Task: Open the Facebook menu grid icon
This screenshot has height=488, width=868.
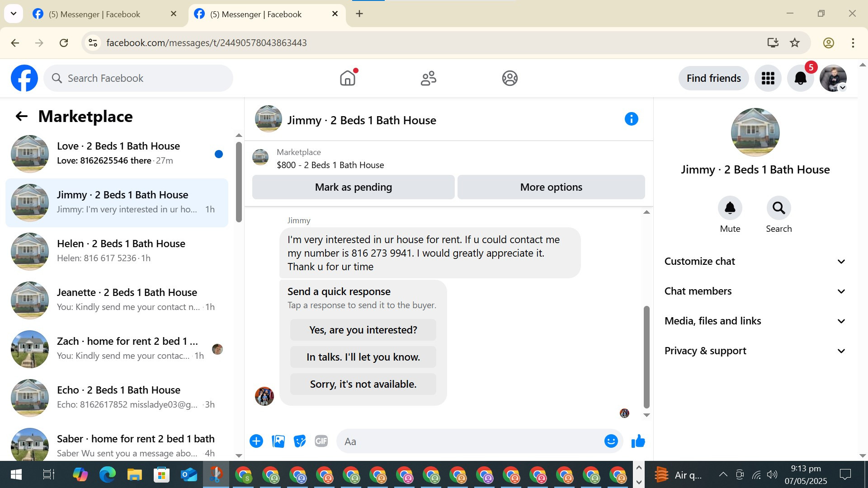Action: (x=768, y=78)
